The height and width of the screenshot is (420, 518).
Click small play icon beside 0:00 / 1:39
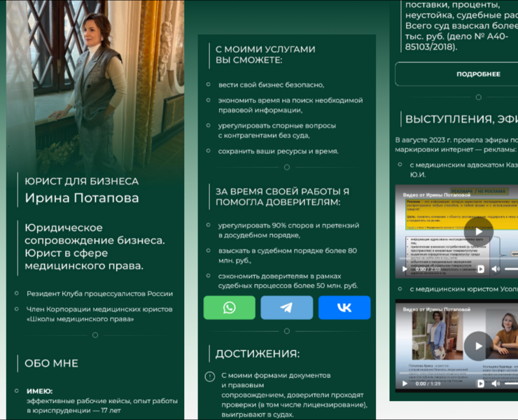pyautogui.click(x=405, y=384)
